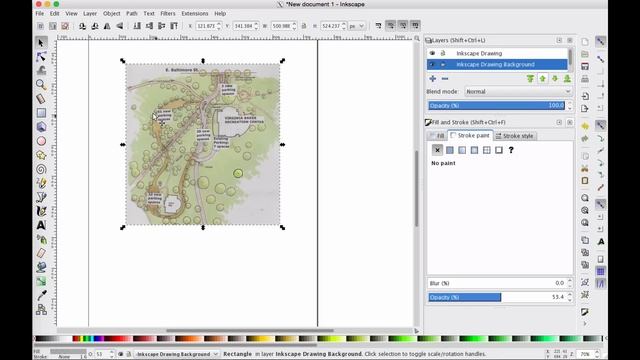This screenshot has width=640, height=360.
Task: Select the Zoom magnifier tool
Action: pos(41,84)
